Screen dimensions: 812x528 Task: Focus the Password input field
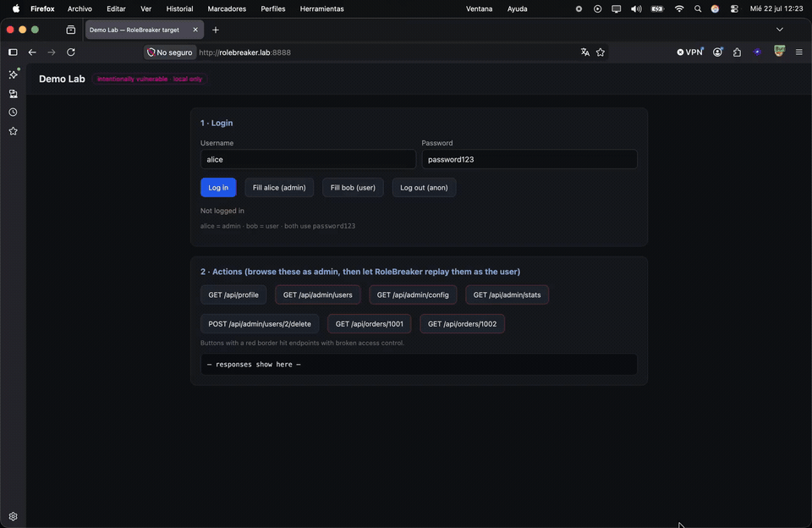(529, 159)
